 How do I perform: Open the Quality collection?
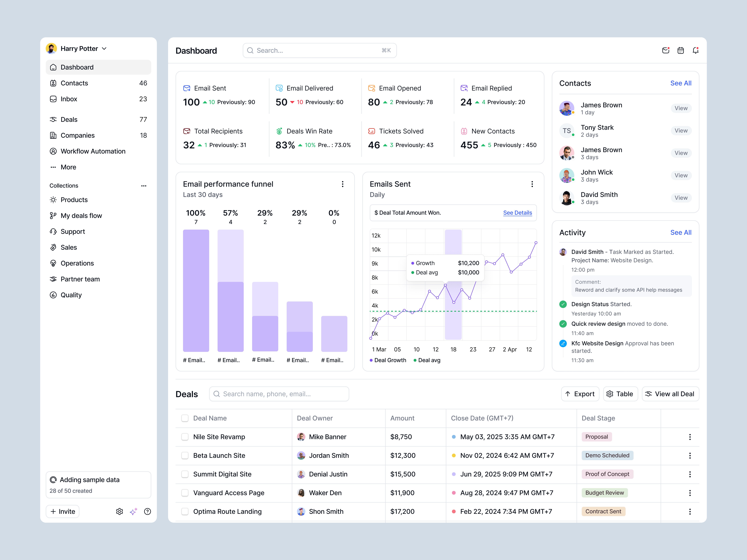tap(98, 295)
